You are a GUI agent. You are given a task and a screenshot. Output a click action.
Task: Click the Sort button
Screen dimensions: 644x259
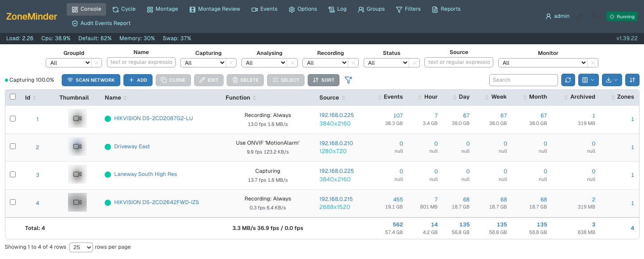323,80
